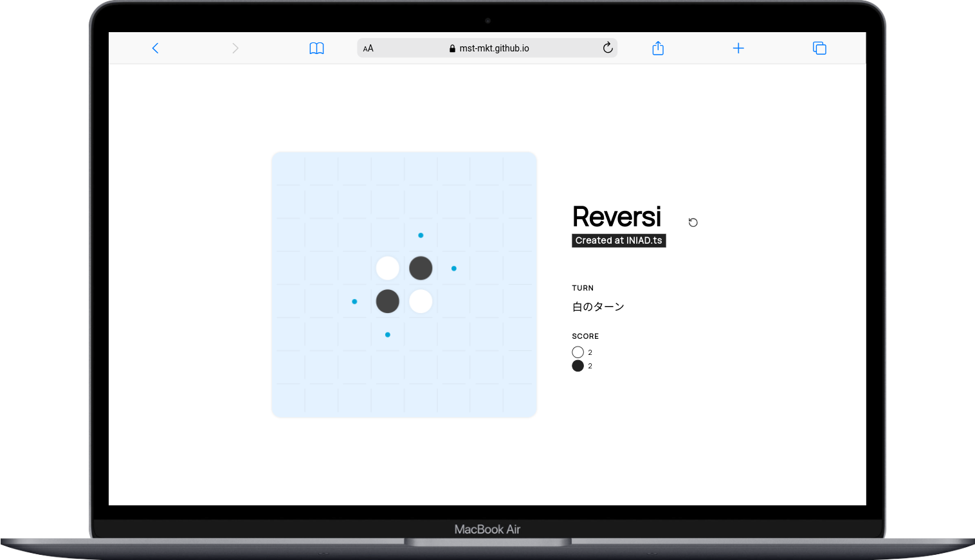Open the AA reader settings
This screenshot has height=560, width=975.
pyautogui.click(x=368, y=48)
